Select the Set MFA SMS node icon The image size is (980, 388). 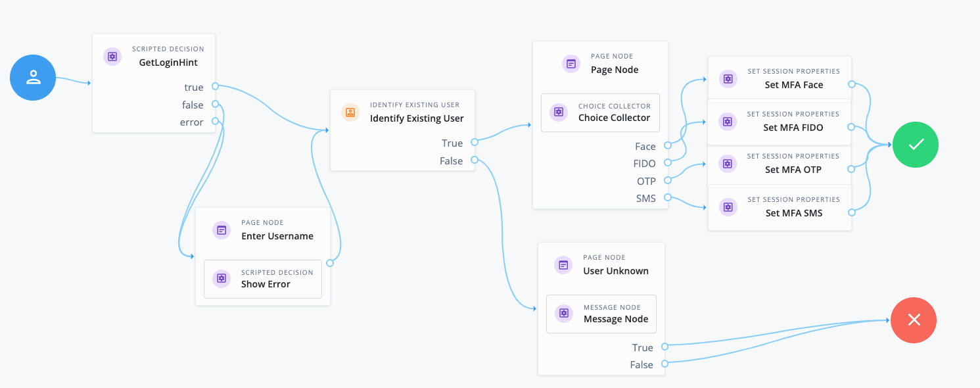click(x=728, y=207)
